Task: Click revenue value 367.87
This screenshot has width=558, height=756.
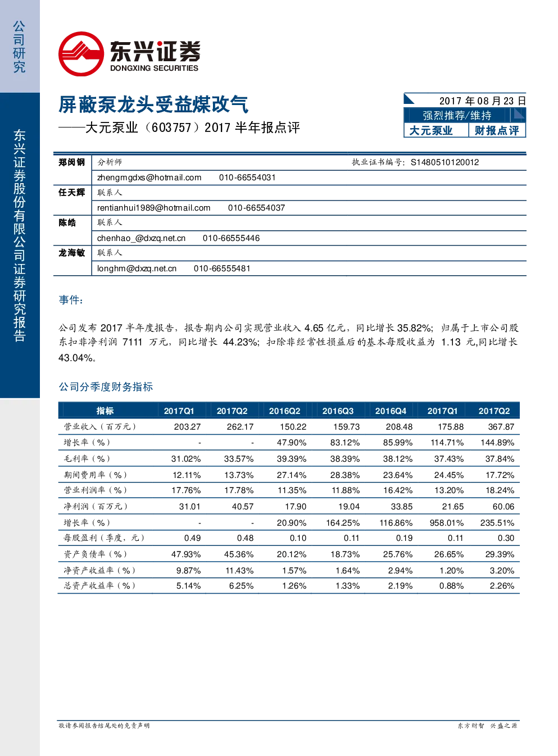Action: click(x=501, y=427)
